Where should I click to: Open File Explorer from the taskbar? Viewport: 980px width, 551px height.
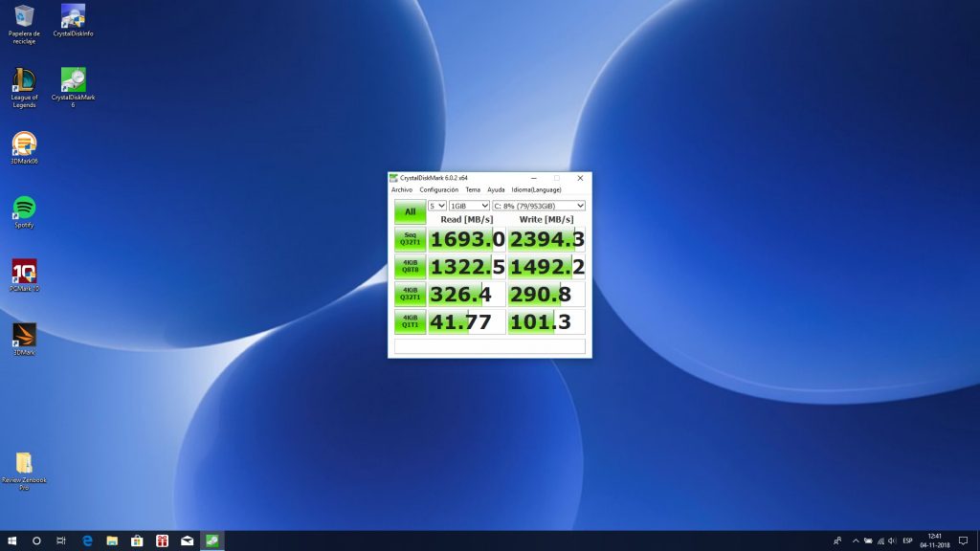[x=113, y=540]
